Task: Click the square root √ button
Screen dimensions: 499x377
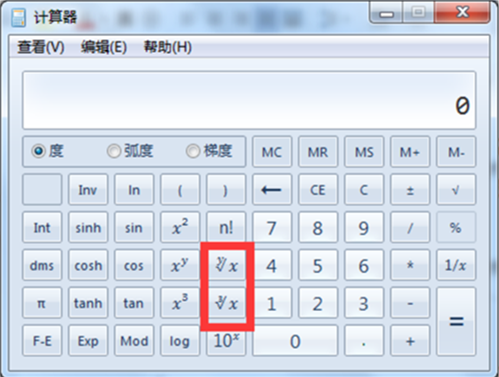Action: click(x=456, y=189)
